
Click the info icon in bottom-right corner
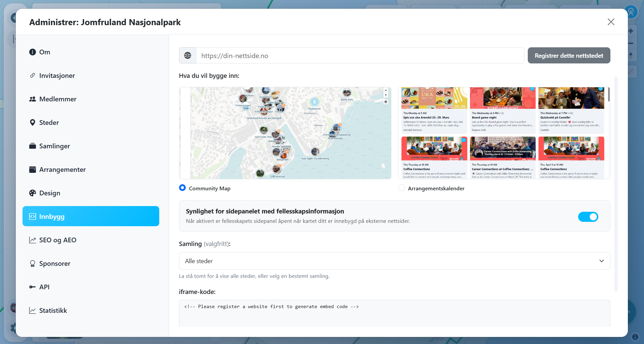coord(635,337)
